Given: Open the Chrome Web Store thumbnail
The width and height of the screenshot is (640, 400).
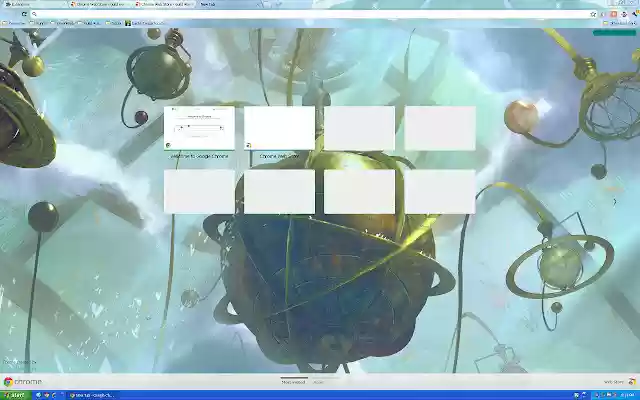Looking at the screenshot, I should click(279, 128).
